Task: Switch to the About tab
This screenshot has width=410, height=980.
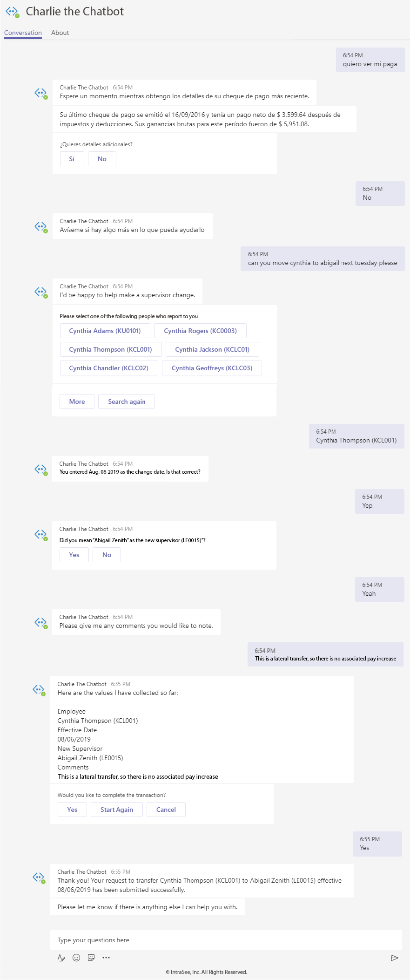Action: click(x=60, y=33)
